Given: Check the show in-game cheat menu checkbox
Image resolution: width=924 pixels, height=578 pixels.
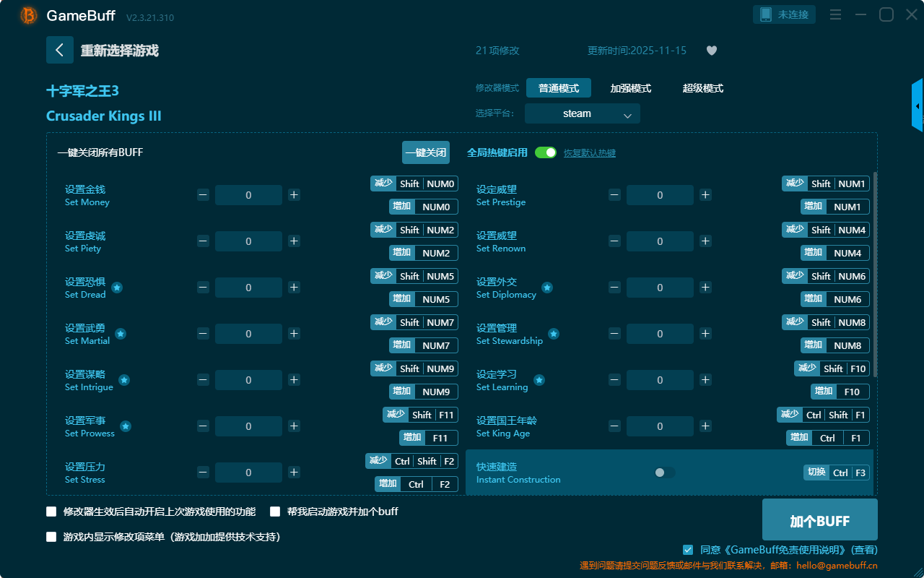Looking at the screenshot, I should pos(51,537).
